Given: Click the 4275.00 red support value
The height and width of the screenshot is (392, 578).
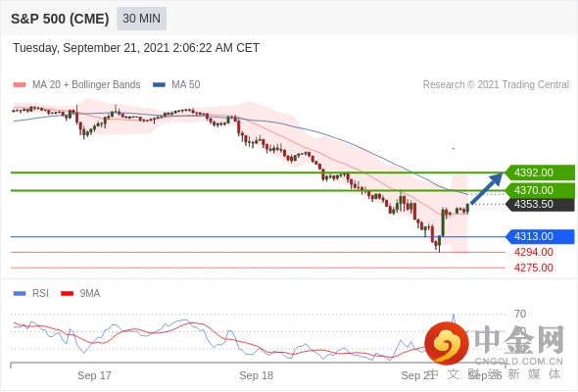Looking at the screenshot, I should coord(534,268).
